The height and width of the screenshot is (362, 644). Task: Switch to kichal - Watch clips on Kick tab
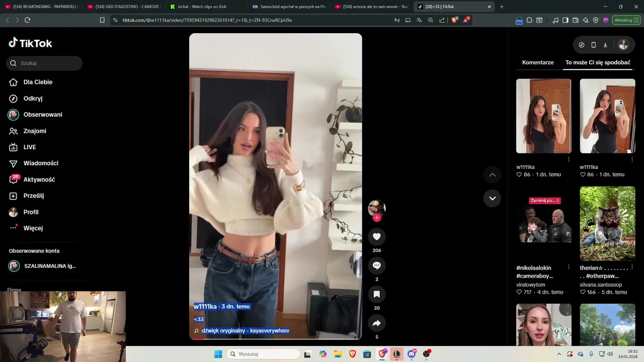[x=206, y=7]
